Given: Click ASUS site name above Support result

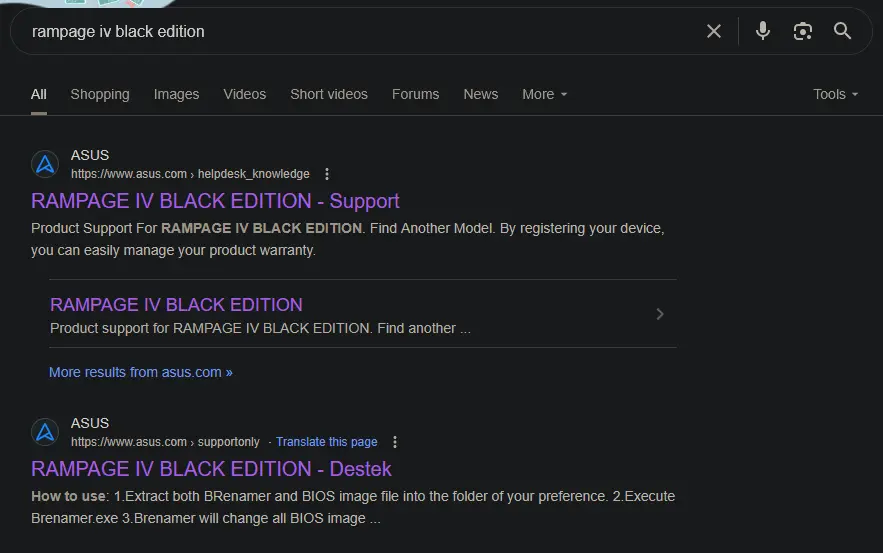Looking at the screenshot, I should coord(90,155).
